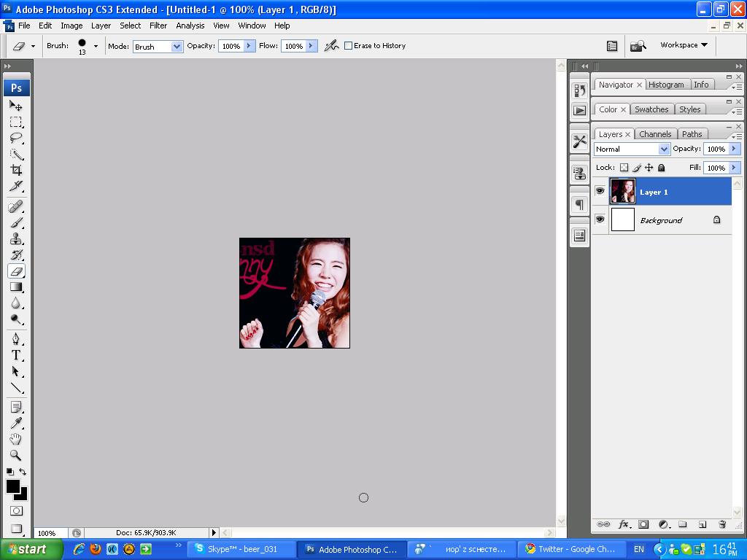The image size is (747, 560).
Task: Select the Crop tool
Action: coord(16,170)
